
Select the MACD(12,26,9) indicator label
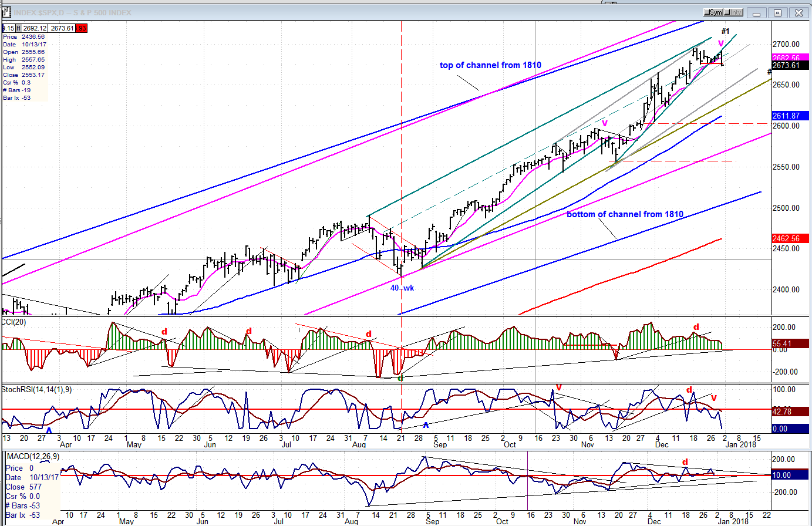click(x=34, y=456)
